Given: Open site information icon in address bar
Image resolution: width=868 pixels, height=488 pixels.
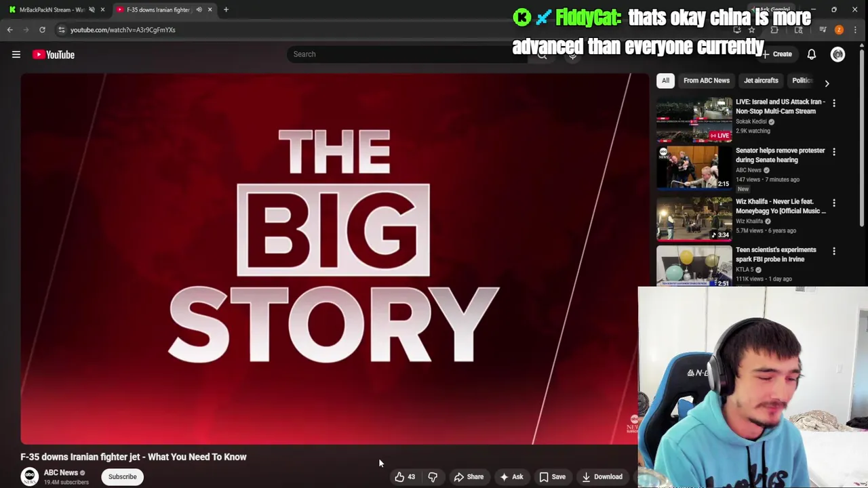Looking at the screenshot, I should tap(61, 30).
